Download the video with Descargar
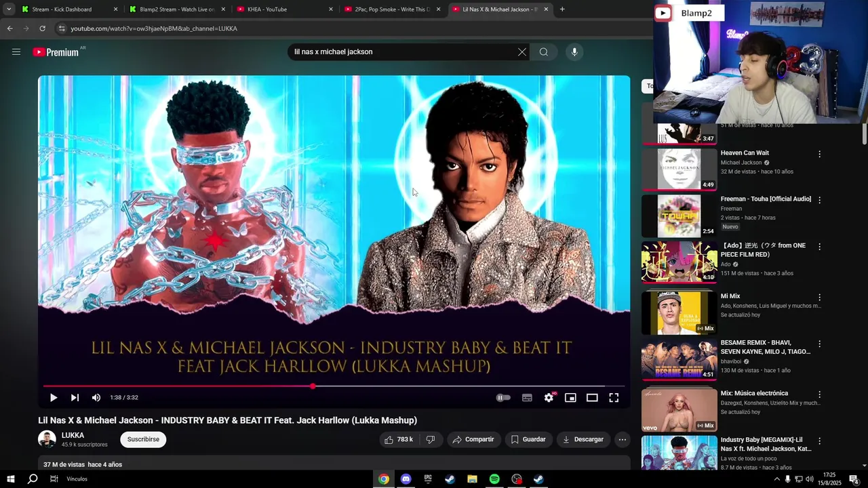The image size is (868, 488). tap(583, 439)
